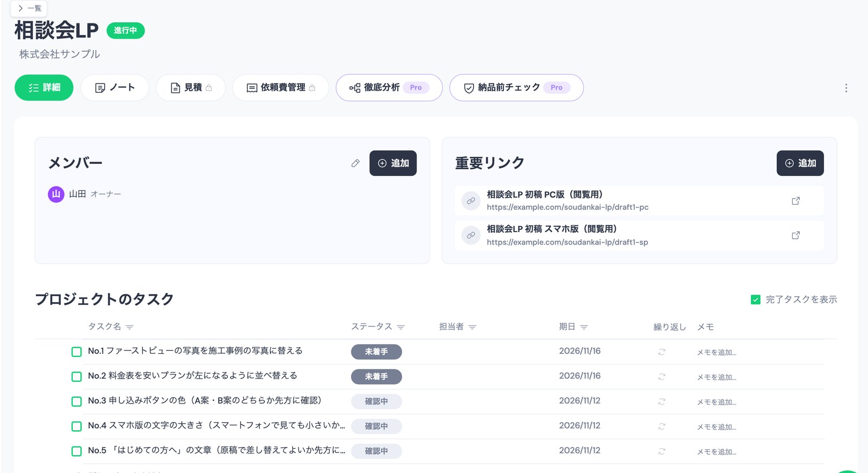The width and height of the screenshot is (868, 473).
Task: Expand the 一覧 sidebar chevron
Action: pos(21,8)
